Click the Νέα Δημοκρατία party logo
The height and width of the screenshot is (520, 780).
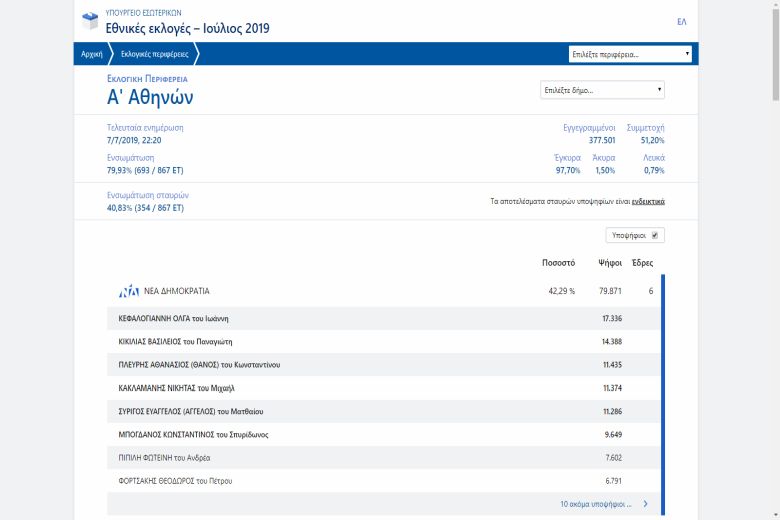click(129, 291)
